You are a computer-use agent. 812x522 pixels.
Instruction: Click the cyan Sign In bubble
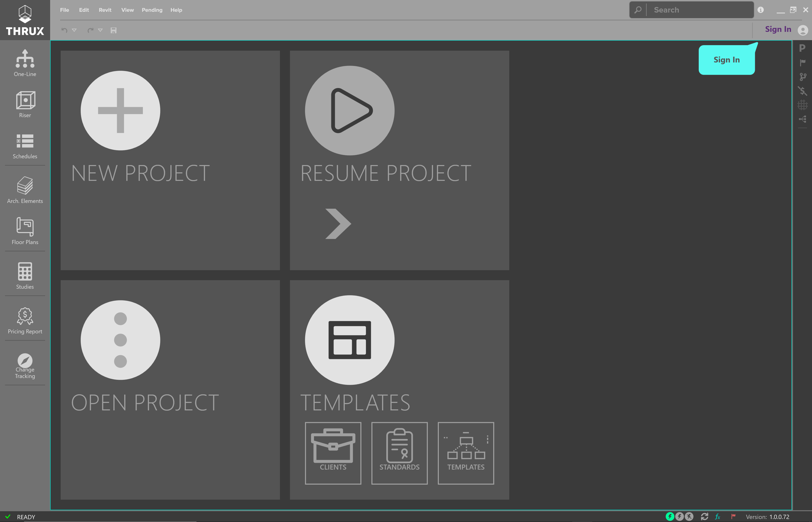(x=727, y=60)
